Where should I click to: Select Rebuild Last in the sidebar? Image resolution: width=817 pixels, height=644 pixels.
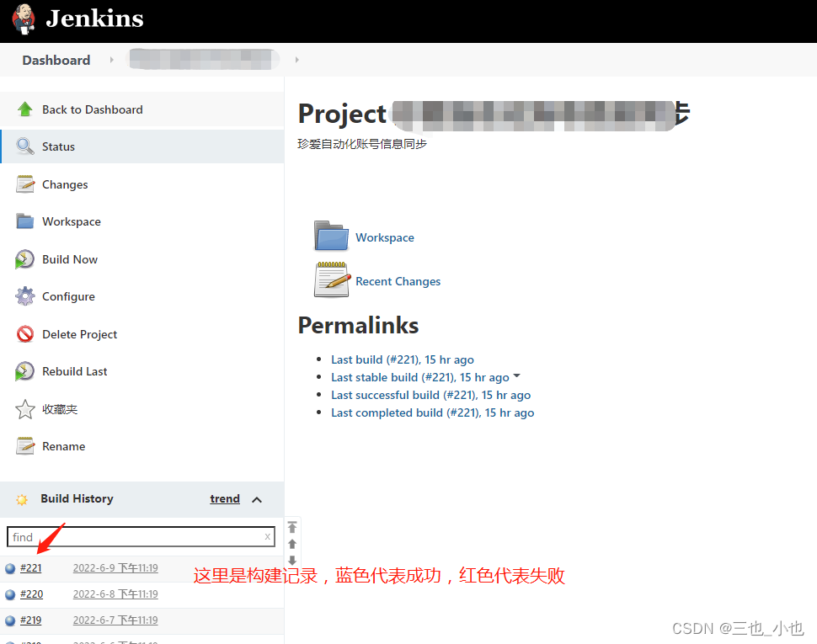(74, 371)
